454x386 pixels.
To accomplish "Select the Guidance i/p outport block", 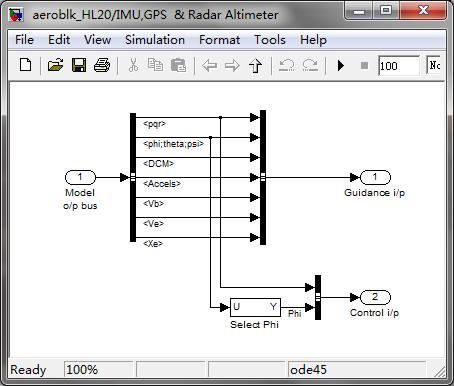I will [375, 177].
